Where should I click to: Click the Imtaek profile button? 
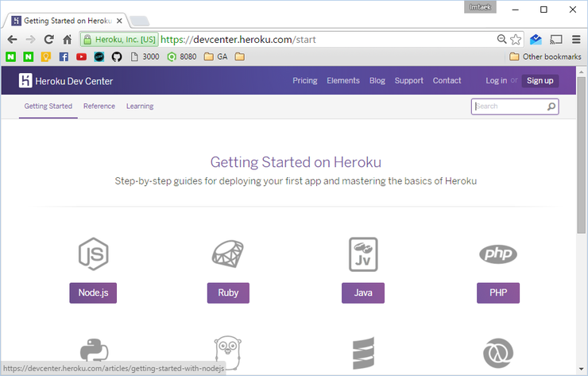click(x=480, y=7)
